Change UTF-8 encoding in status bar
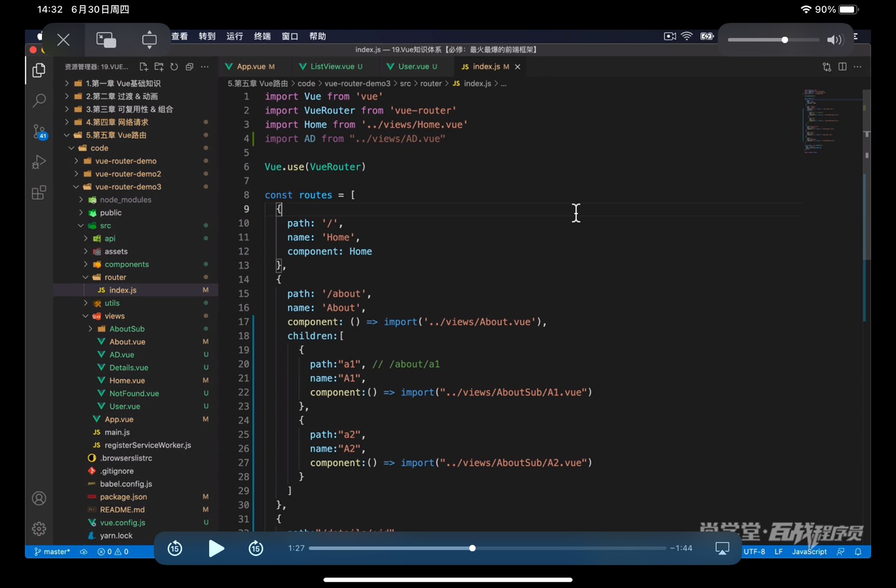This screenshot has width=896, height=588. click(754, 552)
